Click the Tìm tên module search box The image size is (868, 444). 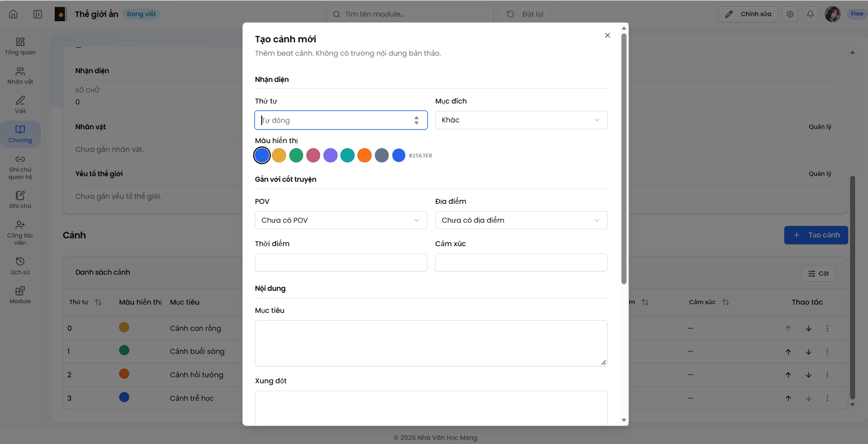click(x=410, y=14)
